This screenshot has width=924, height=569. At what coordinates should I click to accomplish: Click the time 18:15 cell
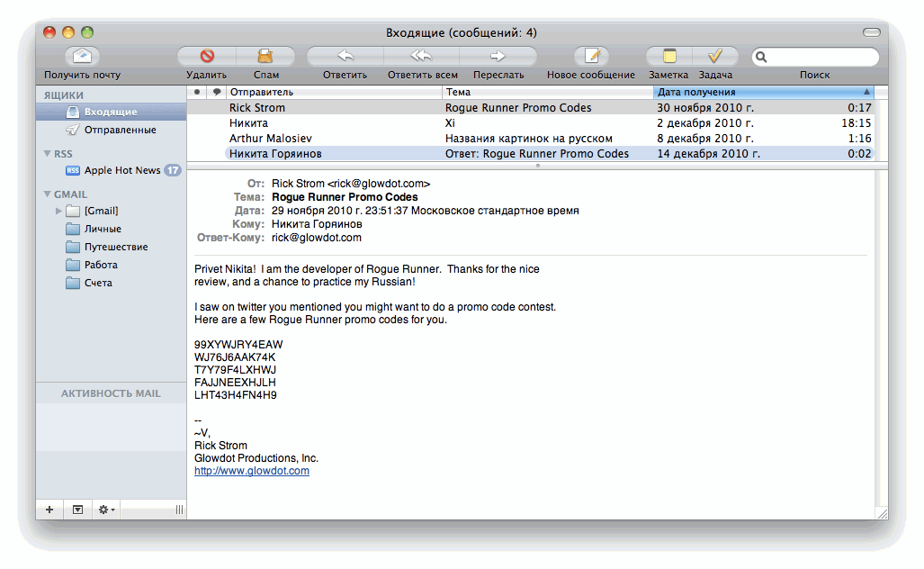pyautogui.click(x=857, y=122)
